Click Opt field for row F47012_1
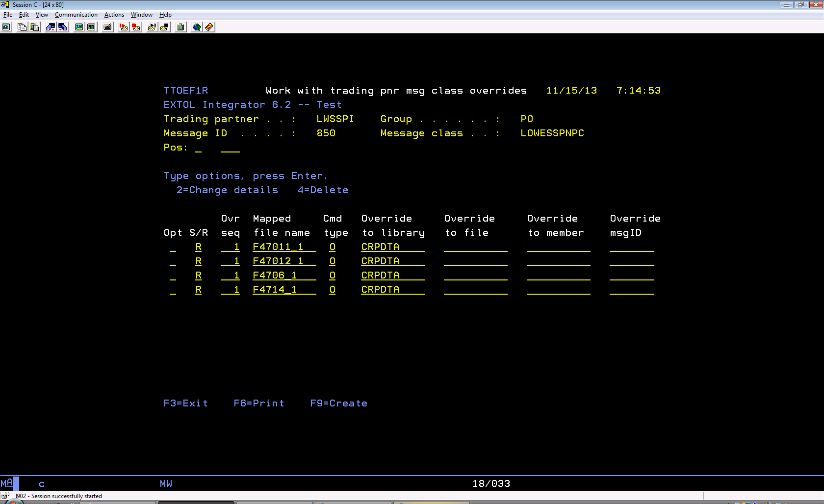 173,261
